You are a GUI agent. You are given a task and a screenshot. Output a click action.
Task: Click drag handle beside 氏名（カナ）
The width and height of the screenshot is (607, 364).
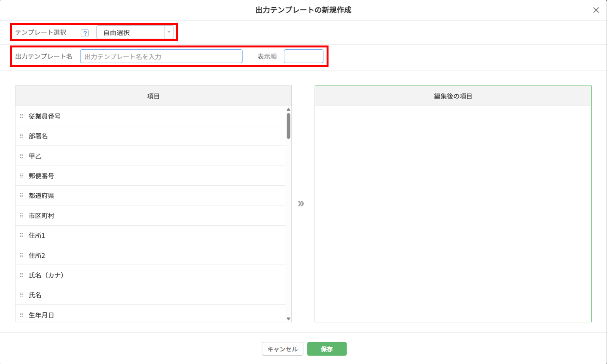coord(21,275)
